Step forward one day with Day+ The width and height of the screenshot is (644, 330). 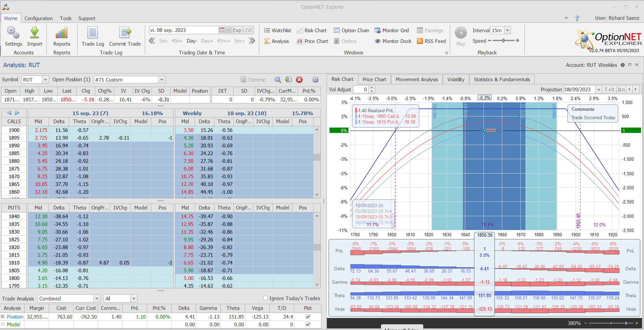[207, 41]
